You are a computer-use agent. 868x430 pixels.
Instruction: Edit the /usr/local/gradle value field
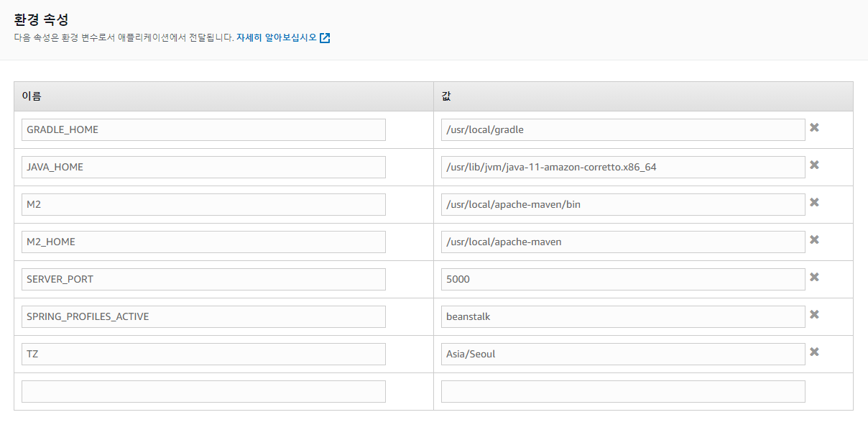(x=622, y=129)
